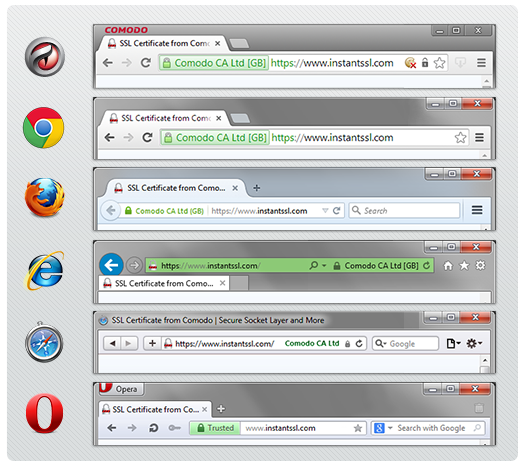The width and height of the screenshot is (523, 467).
Task: Open the Safari settings gear dropdown
Action: (x=474, y=343)
